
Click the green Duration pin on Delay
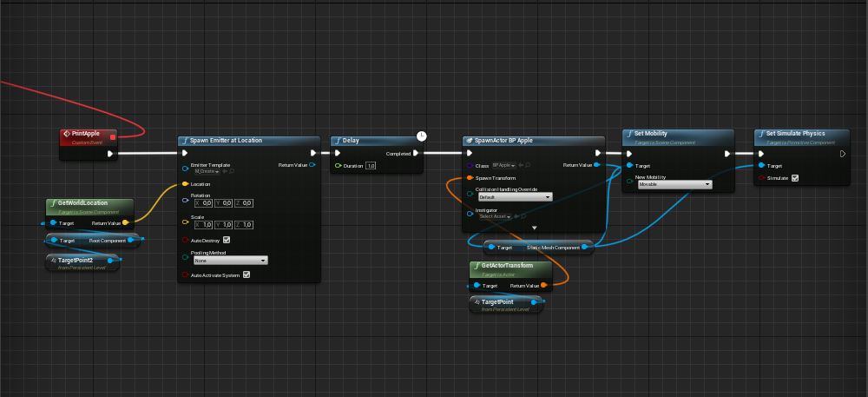[x=338, y=165]
